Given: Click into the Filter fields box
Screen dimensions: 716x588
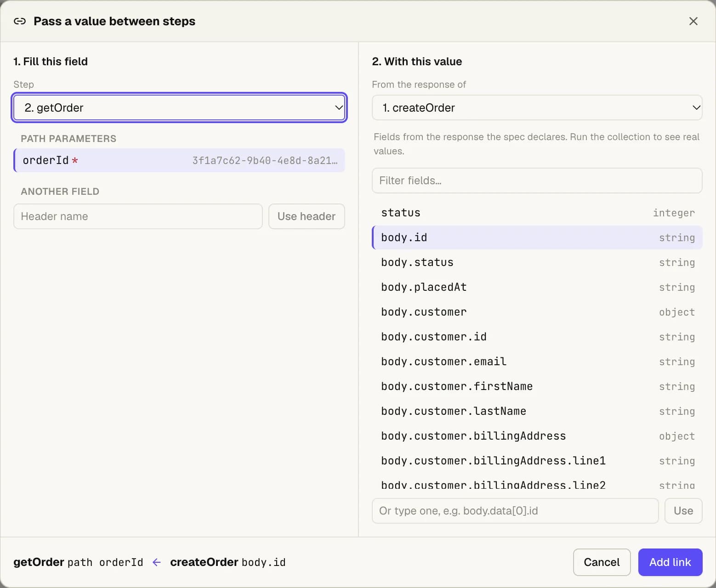Looking at the screenshot, I should (x=537, y=181).
